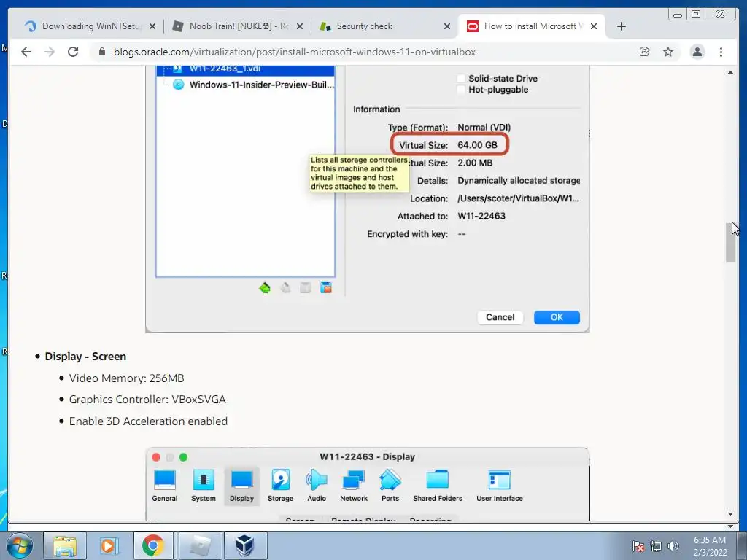Click the address bar URL
The width and height of the screenshot is (747, 560).
tap(295, 52)
